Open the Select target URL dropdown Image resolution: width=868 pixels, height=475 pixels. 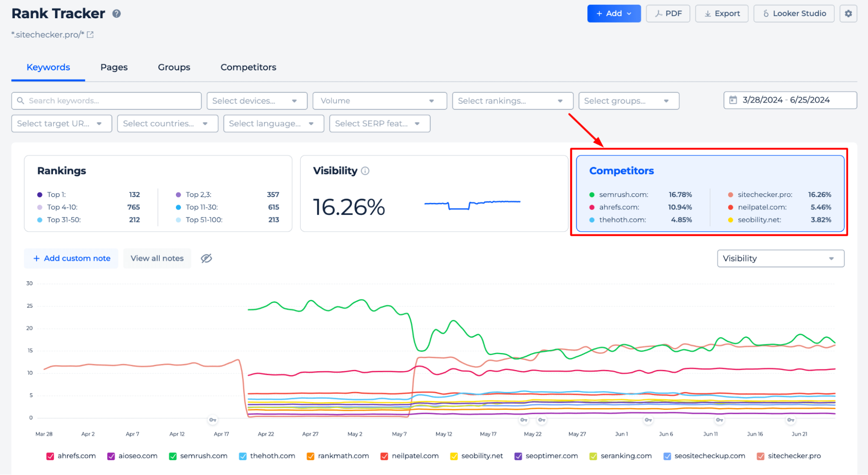(x=62, y=123)
